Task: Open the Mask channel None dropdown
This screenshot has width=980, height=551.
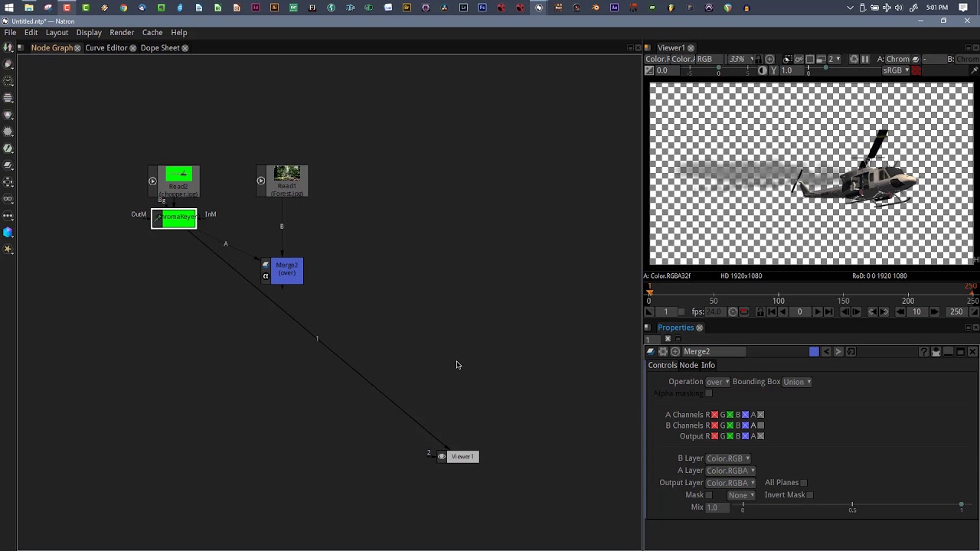Action: (740, 495)
